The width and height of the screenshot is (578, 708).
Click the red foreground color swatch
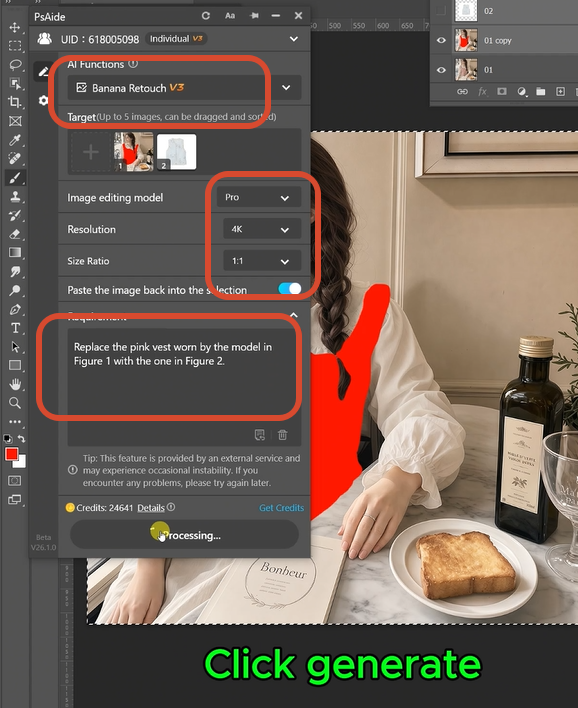(11, 454)
